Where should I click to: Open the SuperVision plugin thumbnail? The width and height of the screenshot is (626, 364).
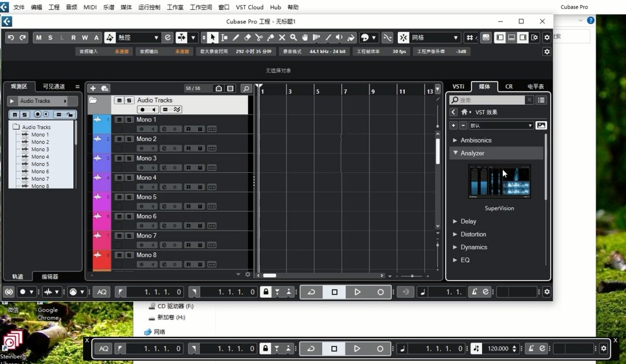click(x=499, y=181)
